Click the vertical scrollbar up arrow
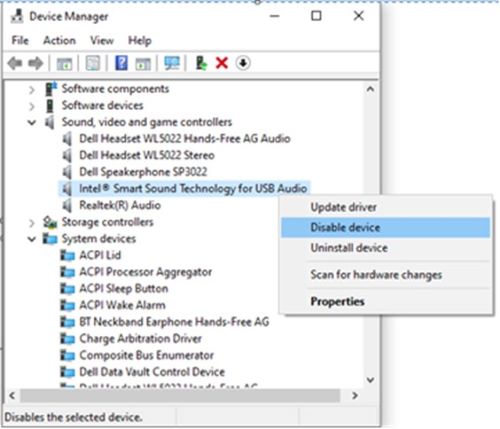500x429 pixels. point(370,89)
